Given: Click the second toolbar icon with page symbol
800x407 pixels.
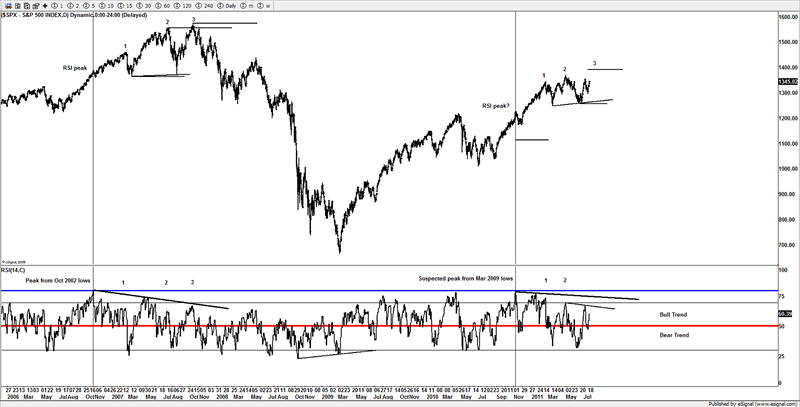Looking at the screenshot, I should [17, 6].
